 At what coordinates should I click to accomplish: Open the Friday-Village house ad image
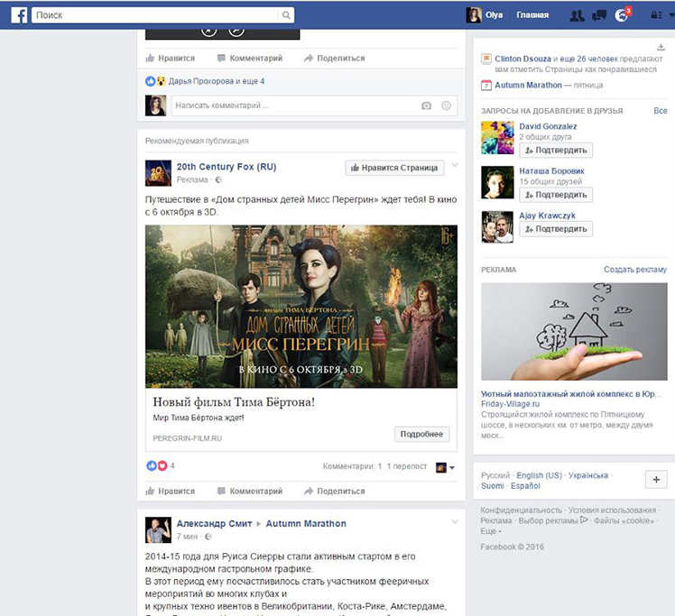point(574,331)
